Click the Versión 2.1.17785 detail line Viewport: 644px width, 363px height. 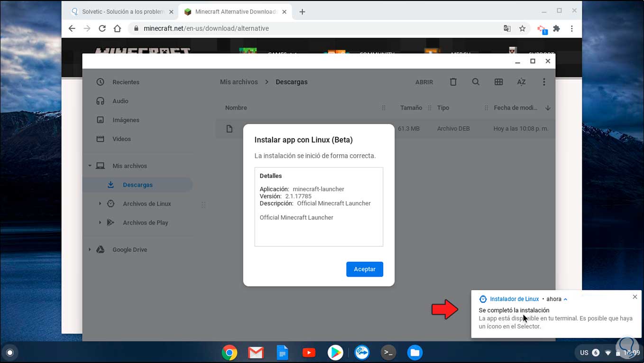click(x=285, y=196)
